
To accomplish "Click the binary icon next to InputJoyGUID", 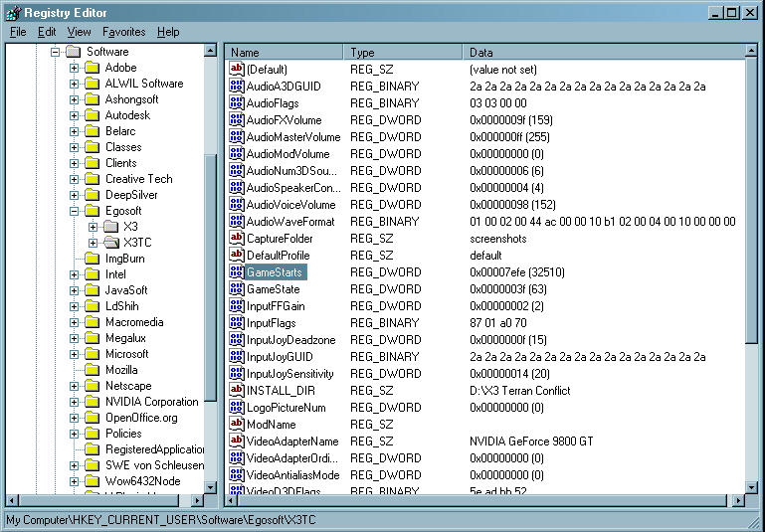I will (237, 356).
